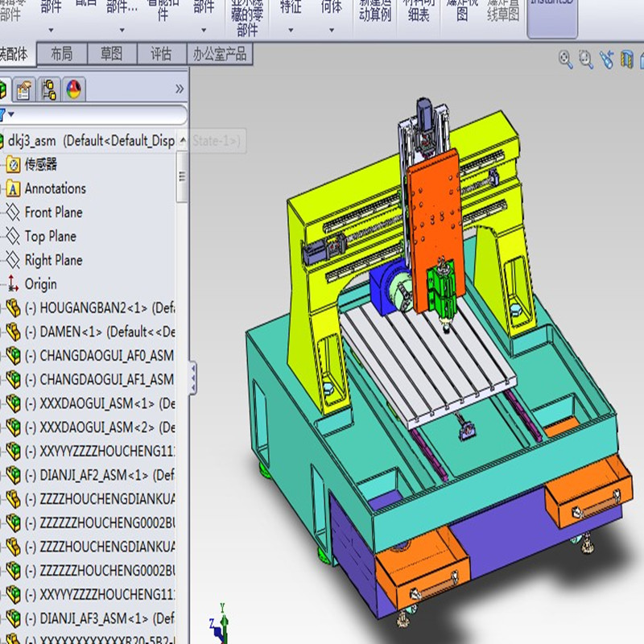
Task: Switch to the 评估 tab
Action: coord(161,54)
